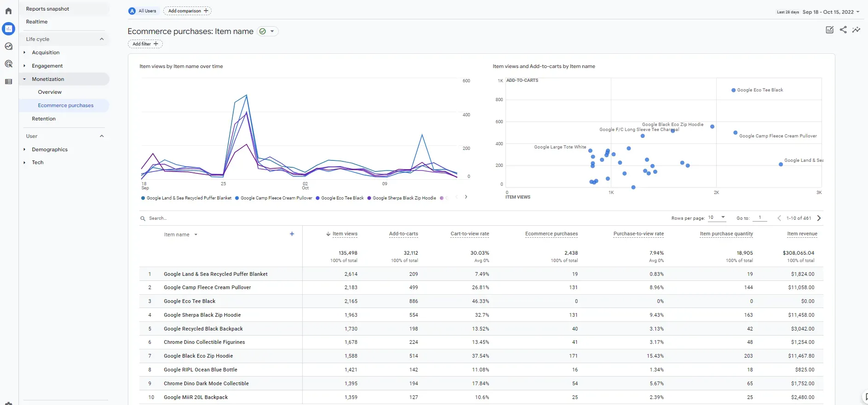Image resolution: width=868 pixels, height=405 pixels.
Task: Click the Google Large Tote White scatter point
Action: point(590,151)
